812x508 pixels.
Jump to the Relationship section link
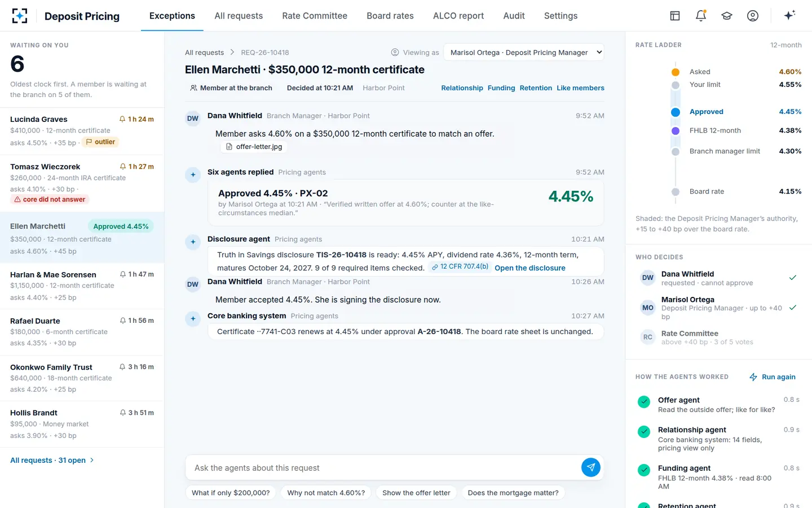(462, 88)
